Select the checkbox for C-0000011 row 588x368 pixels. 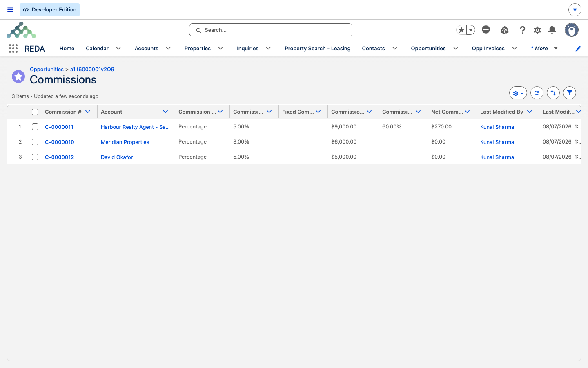pyautogui.click(x=35, y=127)
